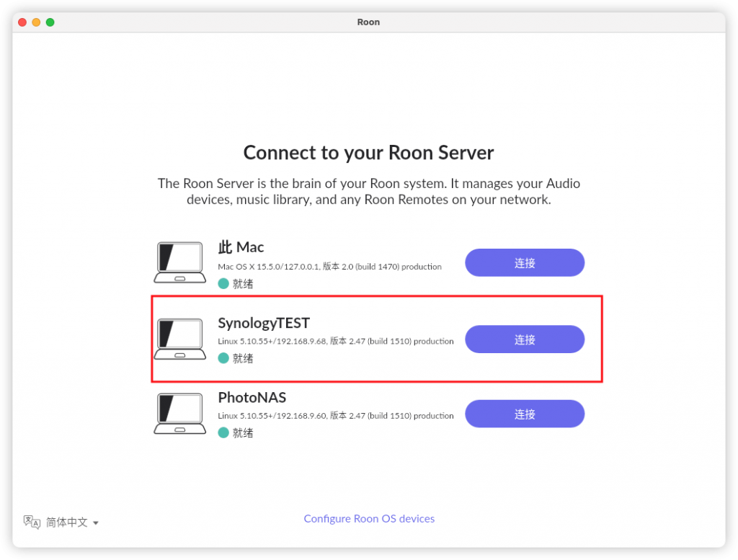Screen dimensions: 738x560
Task: Click the SynologyTEST Linux version details line
Action: (335, 342)
